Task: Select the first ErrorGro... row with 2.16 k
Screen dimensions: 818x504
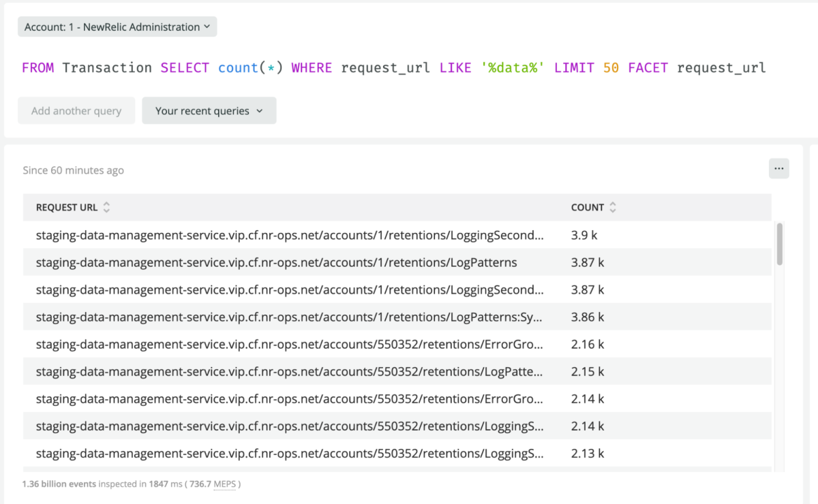Action: [x=289, y=344]
